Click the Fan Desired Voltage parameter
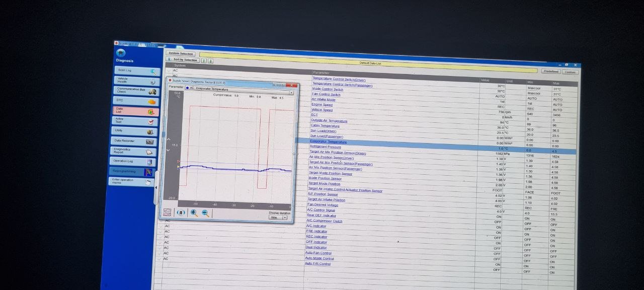 click(x=323, y=205)
